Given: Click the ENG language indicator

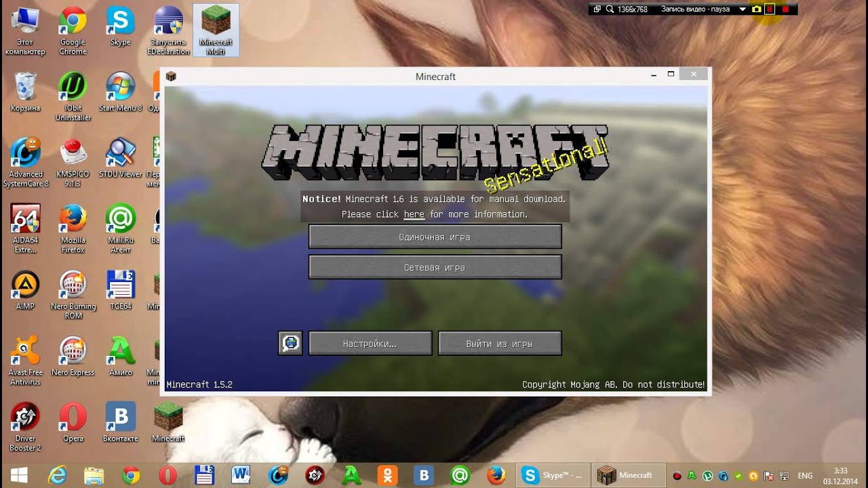Looking at the screenshot, I should (x=805, y=475).
